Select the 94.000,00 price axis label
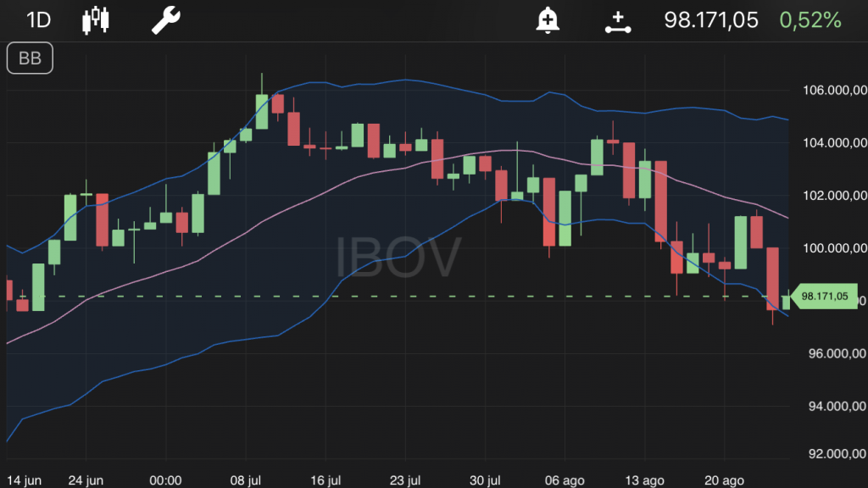 click(x=837, y=406)
